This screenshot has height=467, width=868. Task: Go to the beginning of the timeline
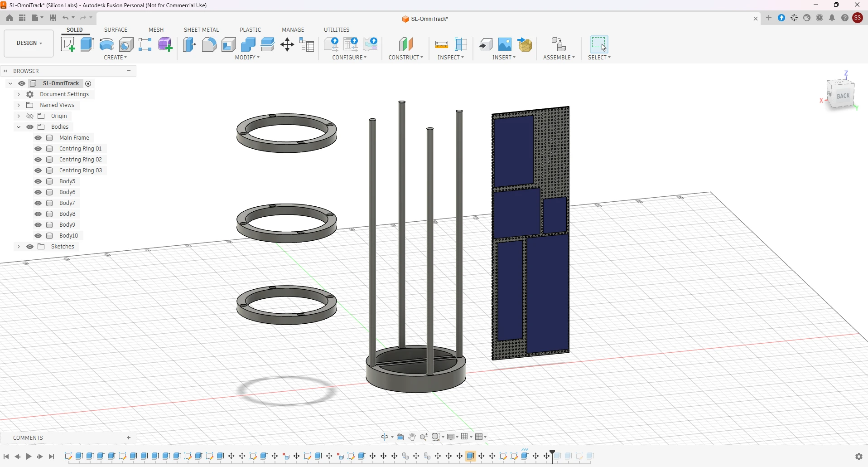(6, 457)
